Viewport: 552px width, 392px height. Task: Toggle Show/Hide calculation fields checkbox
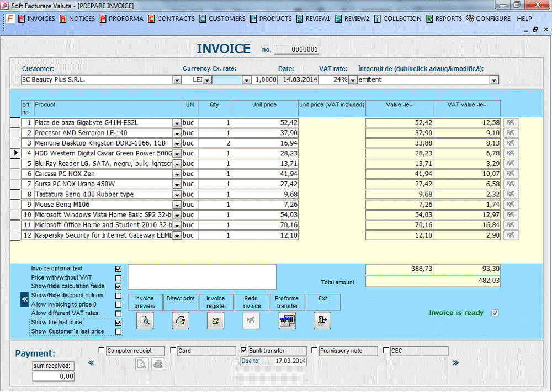pyautogui.click(x=118, y=287)
